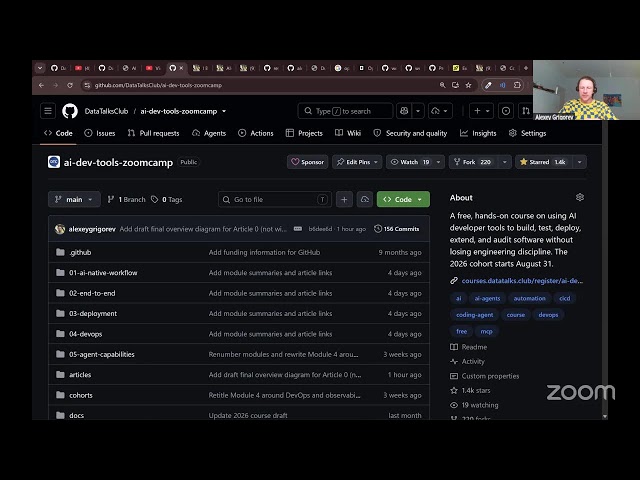The image size is (640, 480).
Task: Click the 1 Branch link
Action: click(127, 200)
